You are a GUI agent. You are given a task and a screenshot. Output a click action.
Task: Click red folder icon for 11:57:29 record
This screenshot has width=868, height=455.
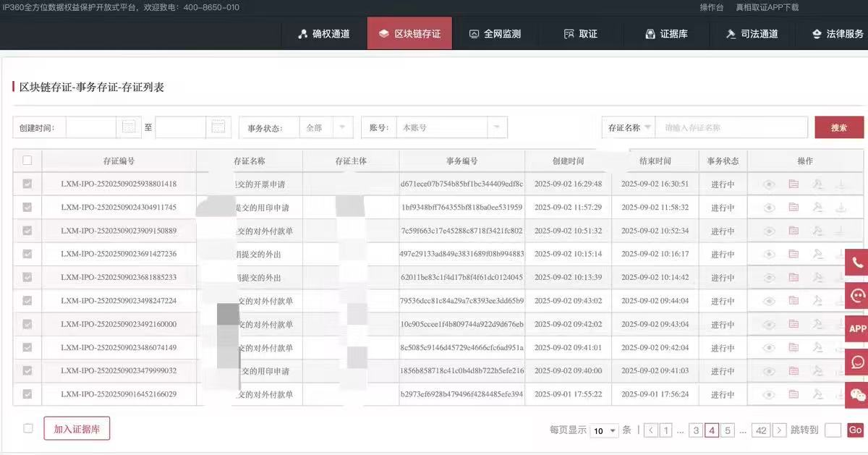(x=793, y=208)
